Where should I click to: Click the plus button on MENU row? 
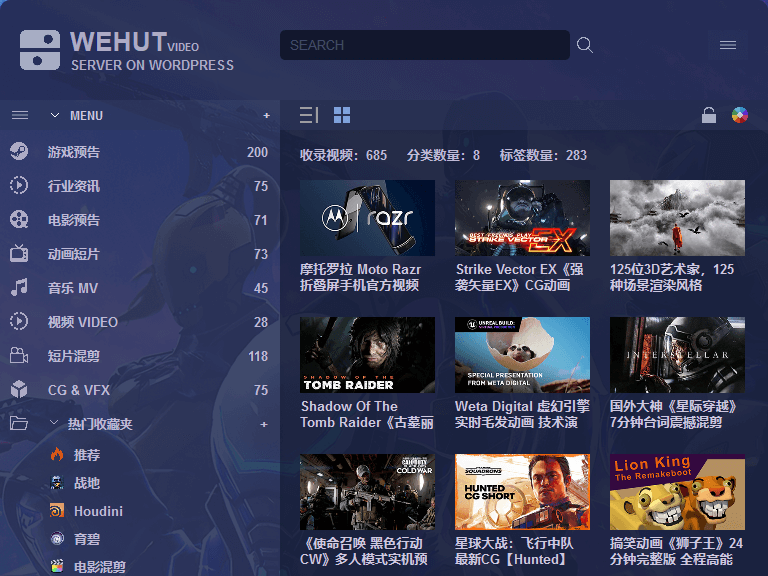(266, 116)
